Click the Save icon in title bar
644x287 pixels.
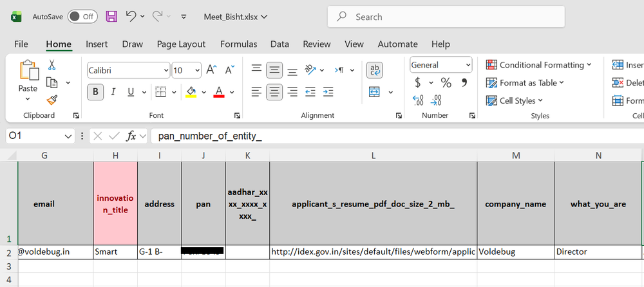pyautogui.click(x=111, y=16)
